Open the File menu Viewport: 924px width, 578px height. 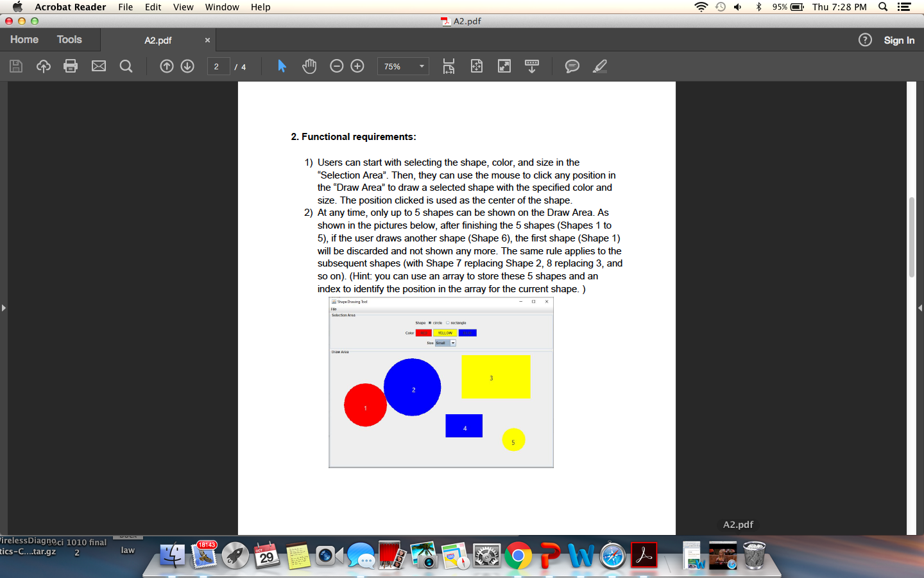(126, 7)
